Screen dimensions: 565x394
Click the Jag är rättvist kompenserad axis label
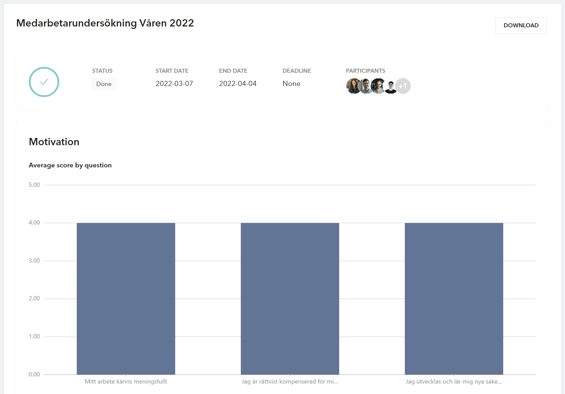(290, 381)
